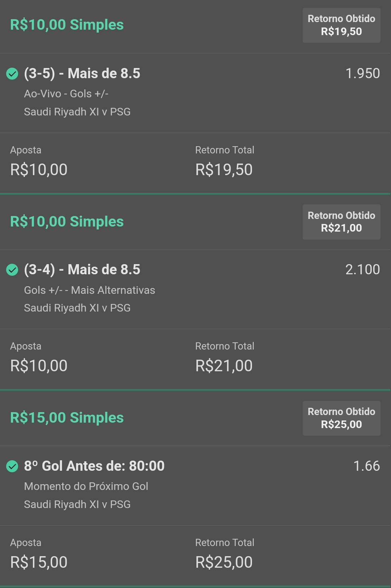
Task: Click the 1.950 odds value
Action: tap(363, 73)
